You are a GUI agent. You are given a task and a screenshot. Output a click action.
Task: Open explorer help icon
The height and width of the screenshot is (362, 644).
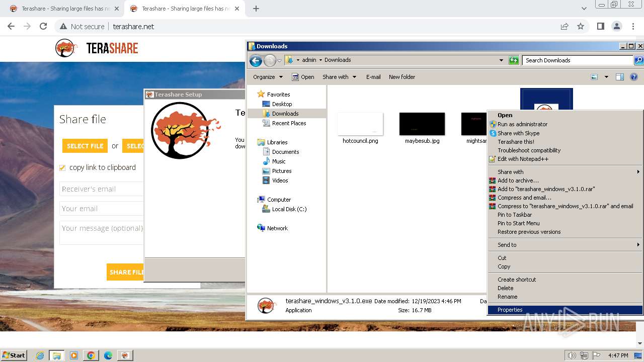(x=634, y=77)
